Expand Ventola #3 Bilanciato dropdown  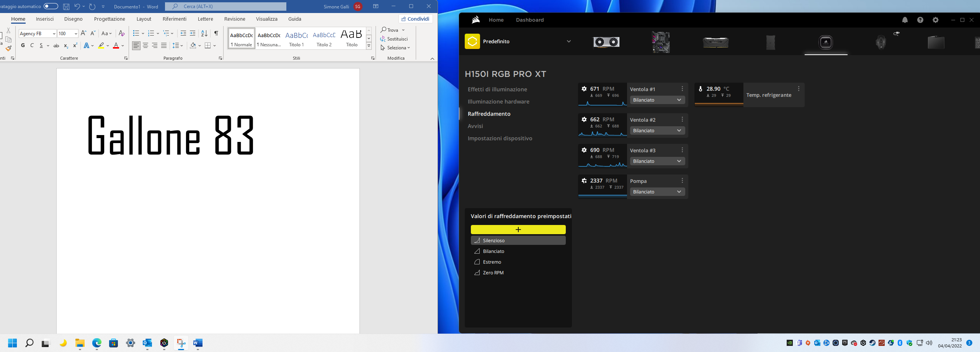657,161
